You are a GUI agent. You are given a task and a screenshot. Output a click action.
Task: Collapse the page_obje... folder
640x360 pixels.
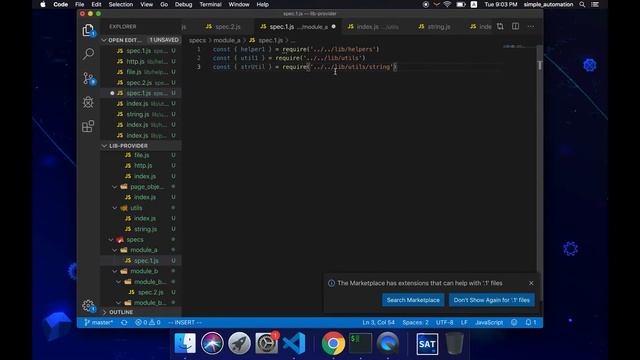click(115, 187)
